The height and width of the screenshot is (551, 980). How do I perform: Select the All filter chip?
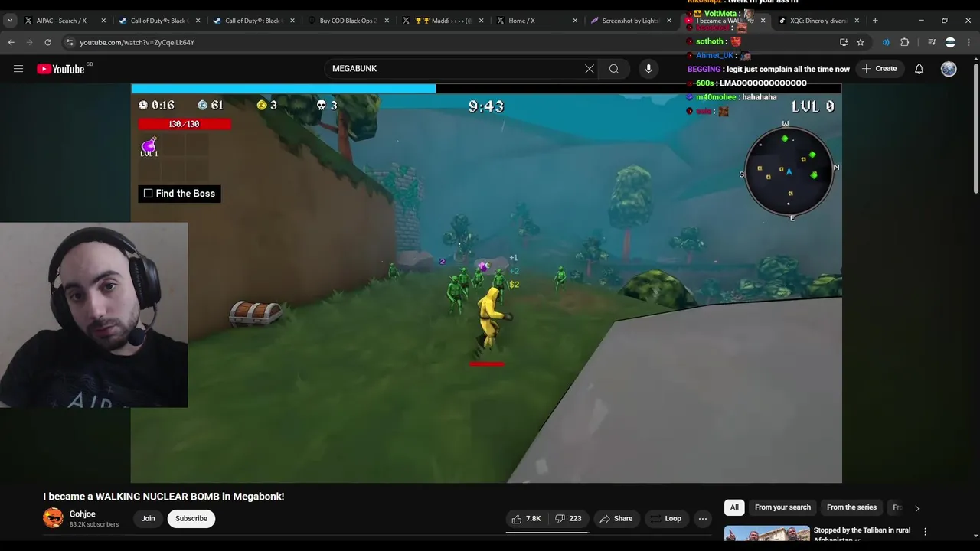[734, 507]
